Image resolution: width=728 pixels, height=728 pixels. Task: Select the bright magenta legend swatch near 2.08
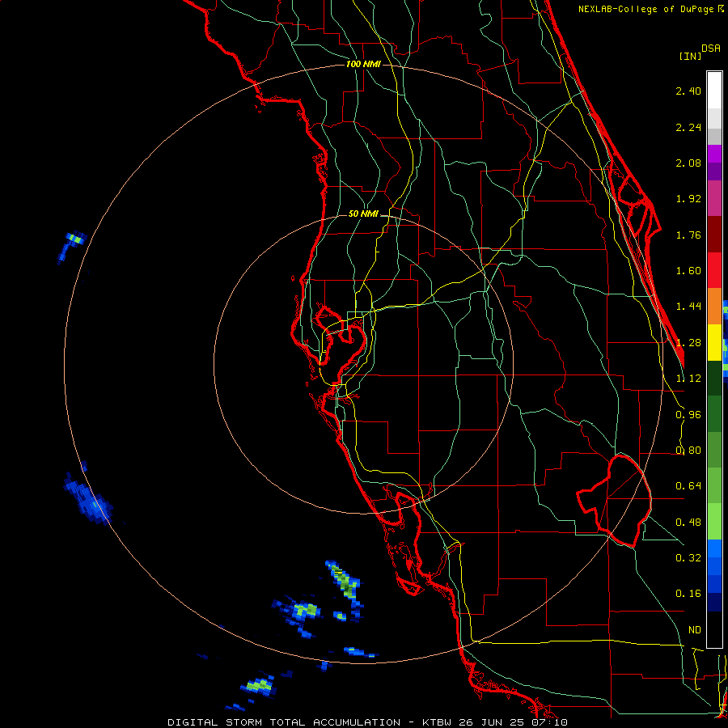click(x=714, y=154)
